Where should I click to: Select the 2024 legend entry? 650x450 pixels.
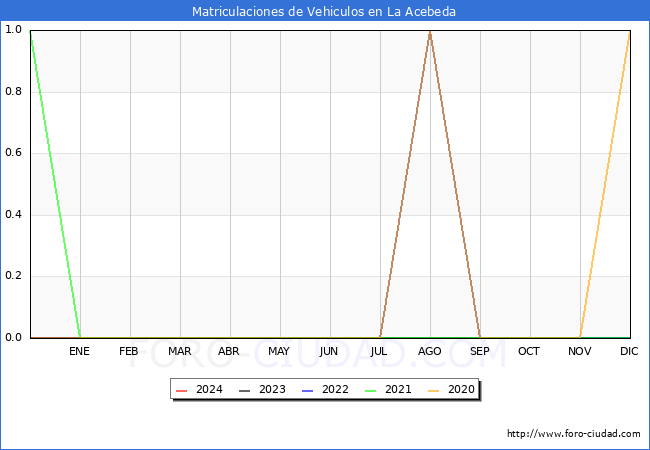click(199, 390)
